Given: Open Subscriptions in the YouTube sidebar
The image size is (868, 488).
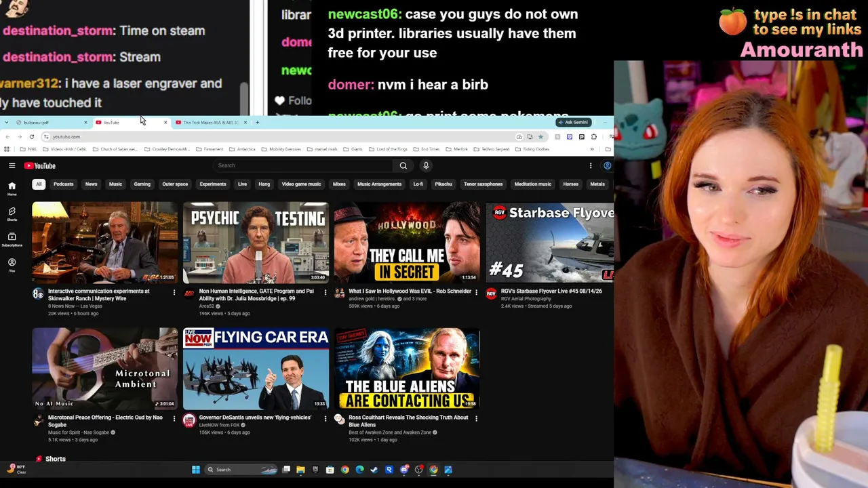Looking at the screenshot, I should coord(12,239).
